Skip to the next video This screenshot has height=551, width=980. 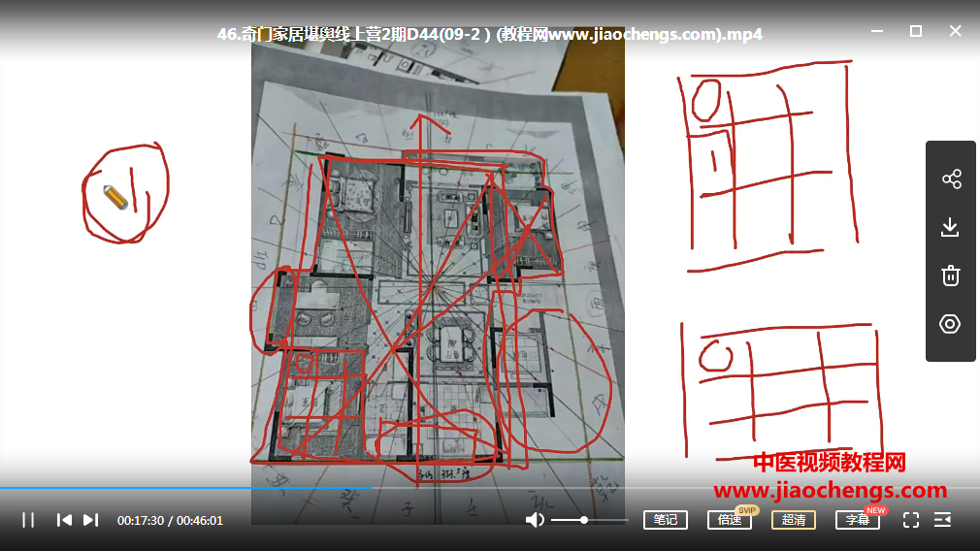(91, 520)
